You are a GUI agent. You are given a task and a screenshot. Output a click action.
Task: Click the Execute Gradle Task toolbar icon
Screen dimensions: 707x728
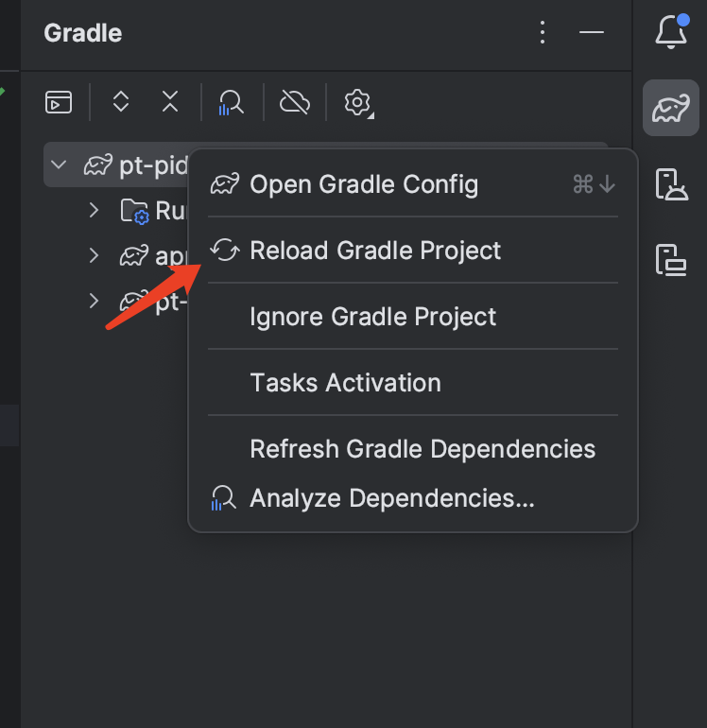59,102
